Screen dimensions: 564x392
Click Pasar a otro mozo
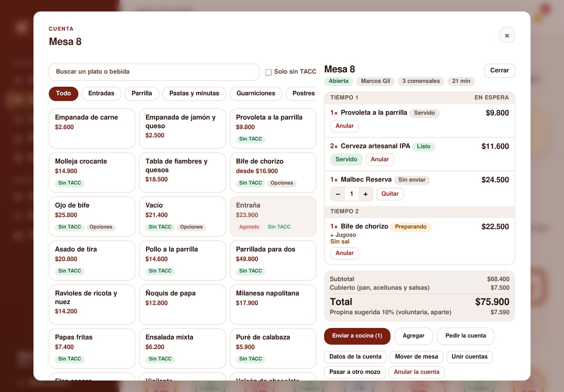click(355, 372)
